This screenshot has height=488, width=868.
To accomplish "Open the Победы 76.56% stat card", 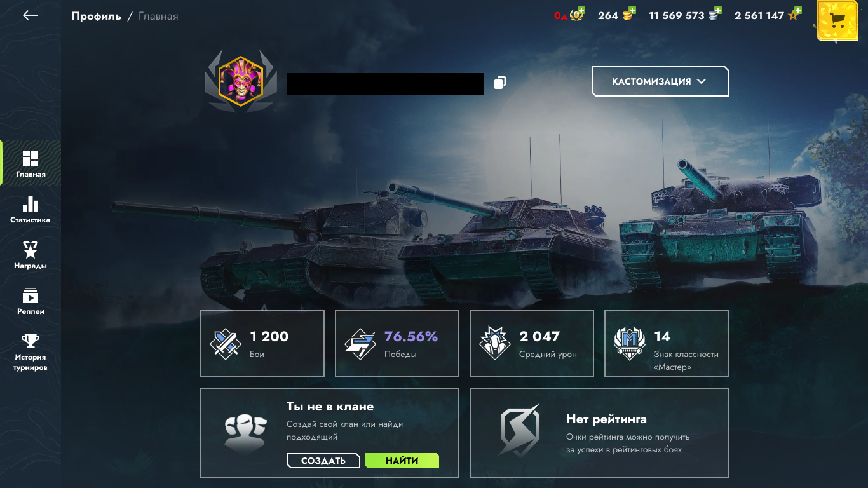I will [x=397, y=344].
